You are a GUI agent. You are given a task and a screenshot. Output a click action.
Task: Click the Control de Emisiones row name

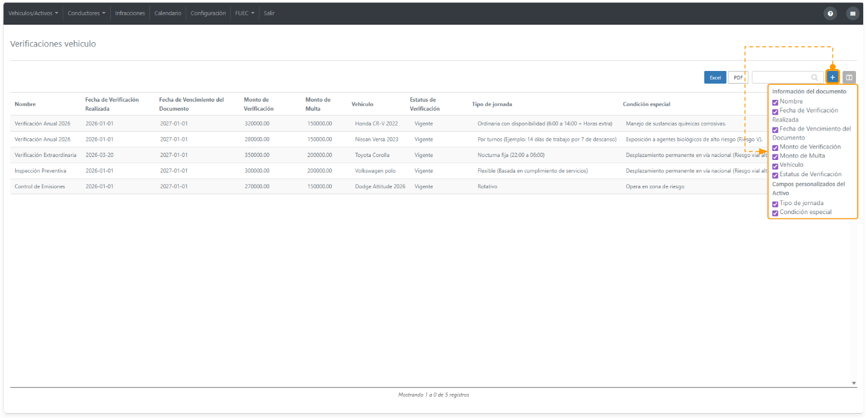(40, 186)
